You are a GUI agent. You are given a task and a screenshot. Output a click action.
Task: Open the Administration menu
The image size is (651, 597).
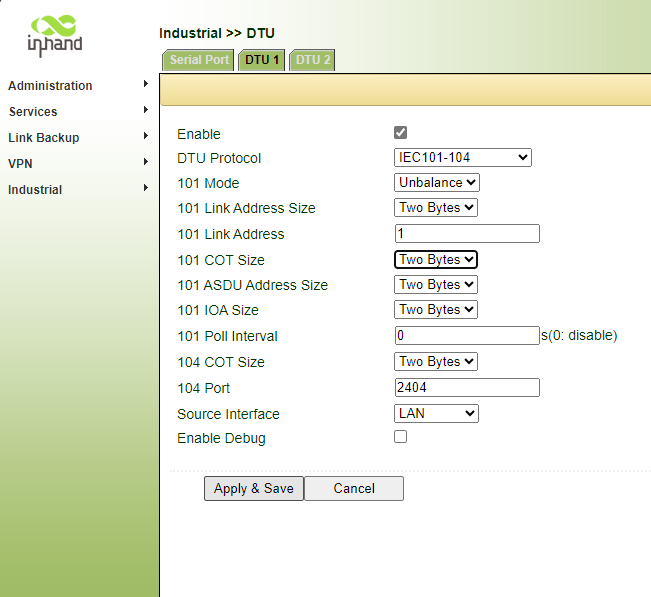[50, 86]
